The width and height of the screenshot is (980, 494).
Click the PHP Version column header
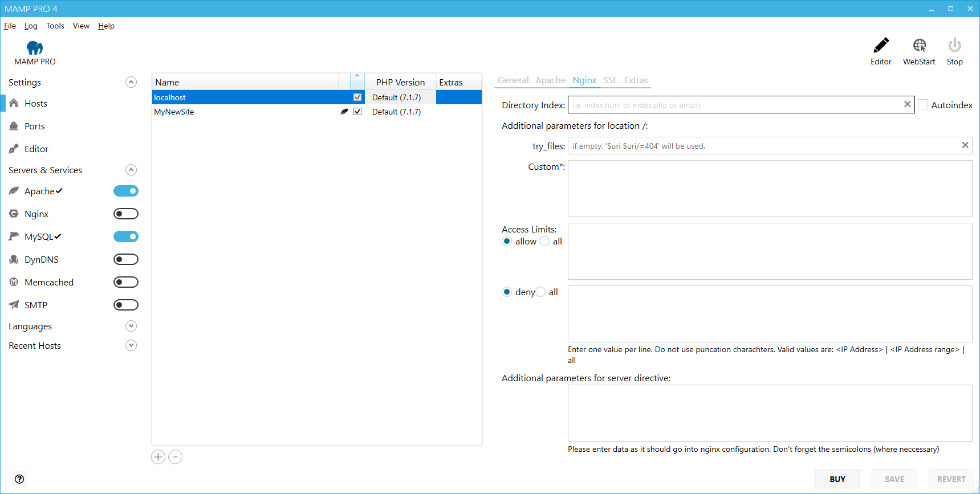tap(400, 82)
